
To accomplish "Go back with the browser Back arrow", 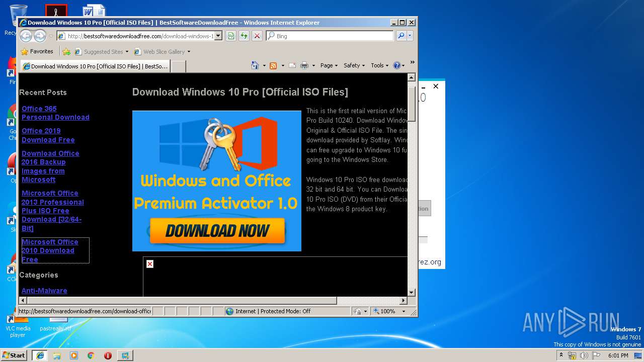I will tap(26, 36).
